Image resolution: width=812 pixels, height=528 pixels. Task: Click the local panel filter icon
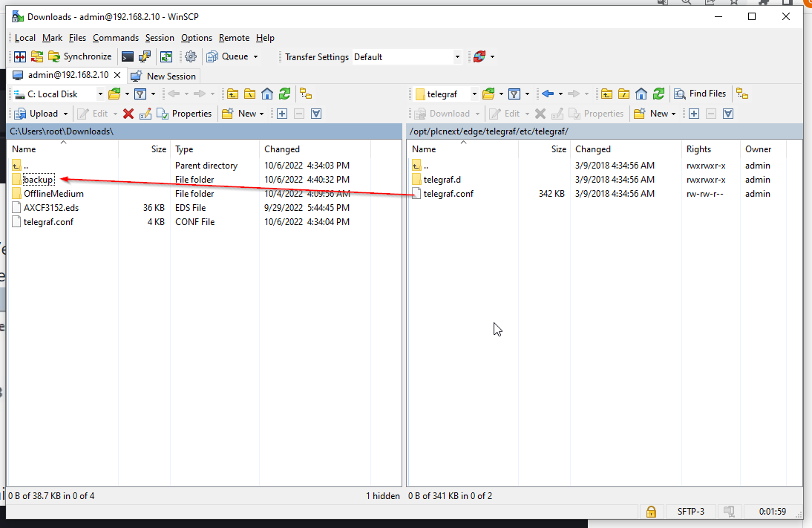click(140, 94)
